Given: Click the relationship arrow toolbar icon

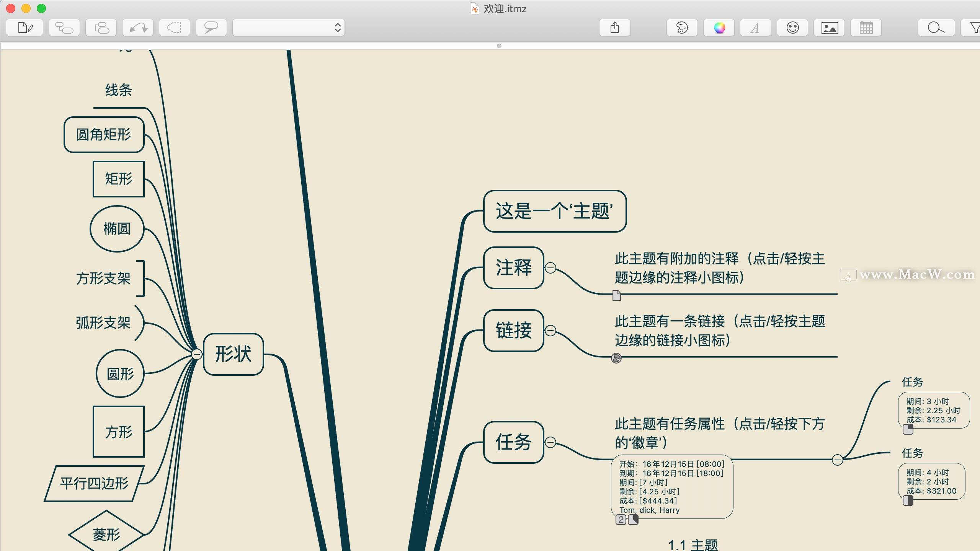Looking at the screenshot, I should pos(138,28).
